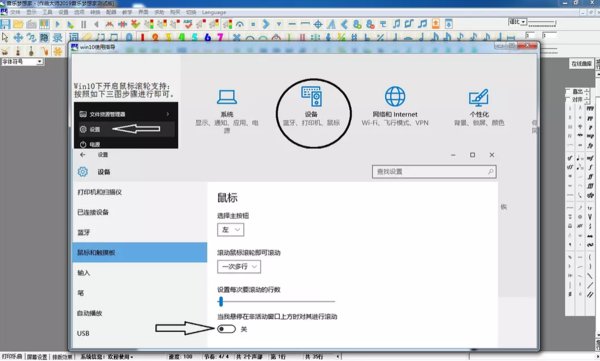Choose the drum instrument icon

click(x=5, y=51)
